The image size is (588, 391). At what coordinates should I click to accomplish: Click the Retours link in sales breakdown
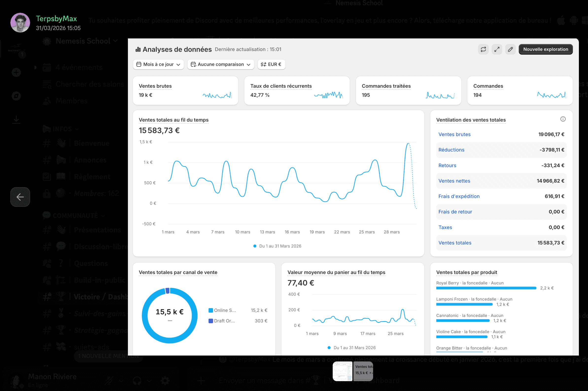447,165
